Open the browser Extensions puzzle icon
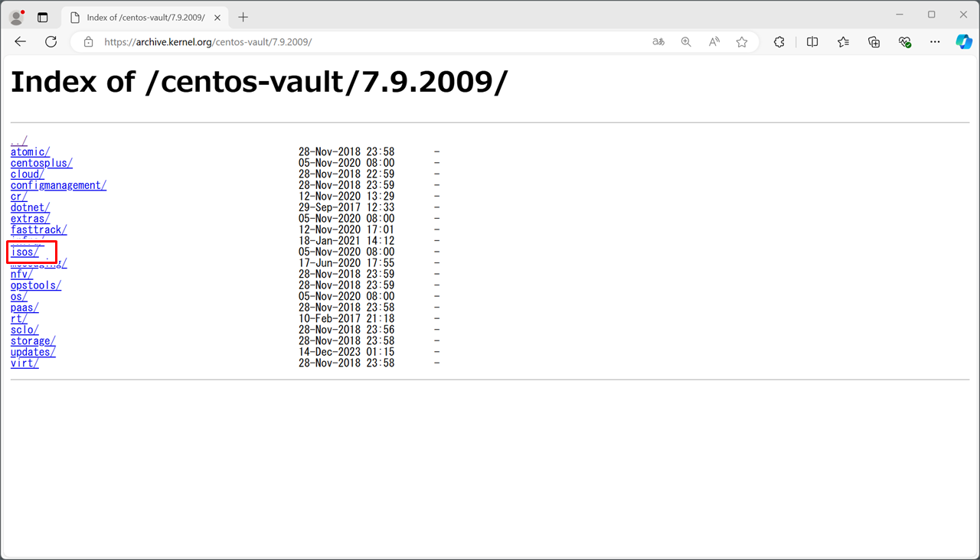The height and width of the screenshot is (560, 980). tap(779, 42)
